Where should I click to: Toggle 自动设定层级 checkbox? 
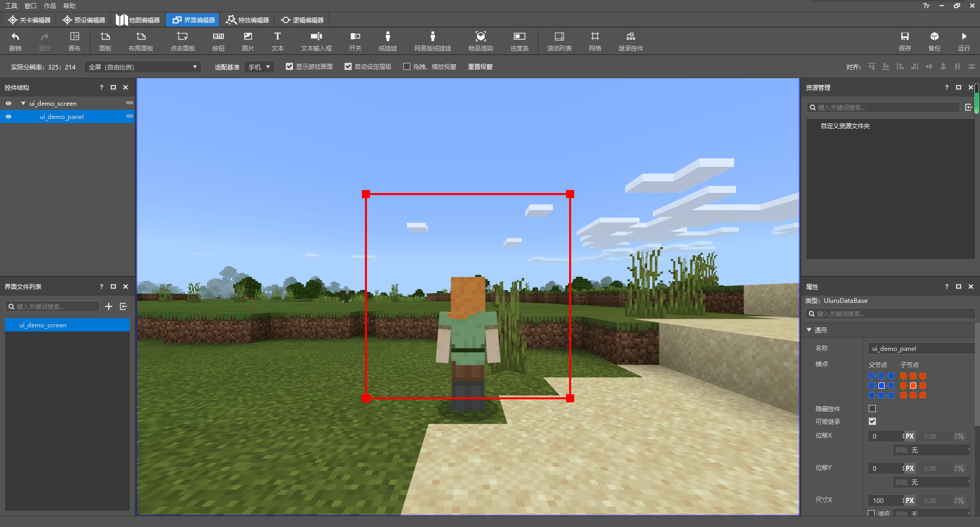(x=348, y=66)
